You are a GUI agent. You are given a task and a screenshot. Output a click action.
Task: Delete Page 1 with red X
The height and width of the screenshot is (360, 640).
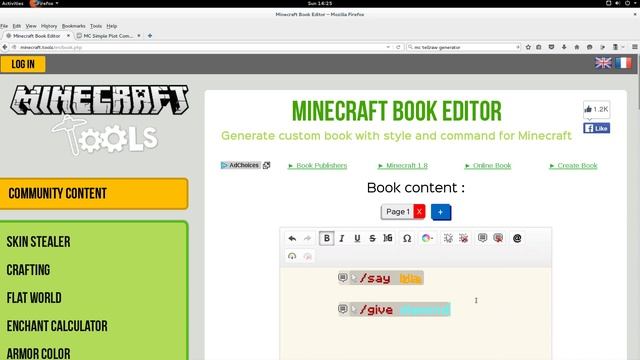(419, 212)
